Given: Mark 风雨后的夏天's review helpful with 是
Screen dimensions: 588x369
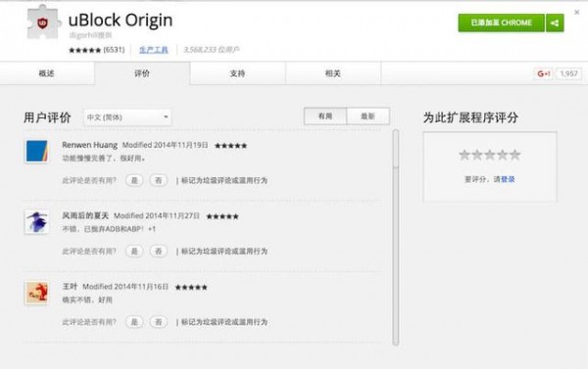Looking at the screenshot, I should coord(134,252).
